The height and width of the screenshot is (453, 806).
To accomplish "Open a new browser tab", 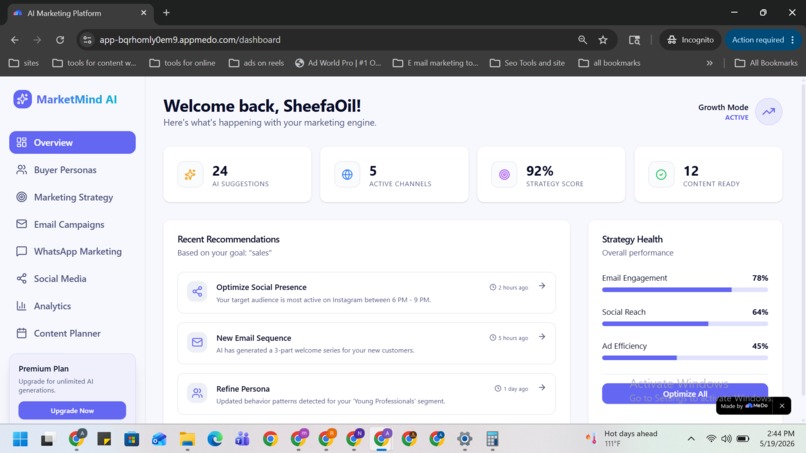I will [x=166, y=13].
